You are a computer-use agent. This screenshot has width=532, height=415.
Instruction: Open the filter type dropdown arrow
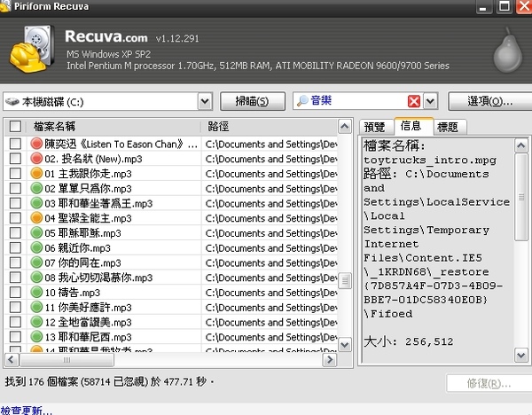[x=430, y=101]
